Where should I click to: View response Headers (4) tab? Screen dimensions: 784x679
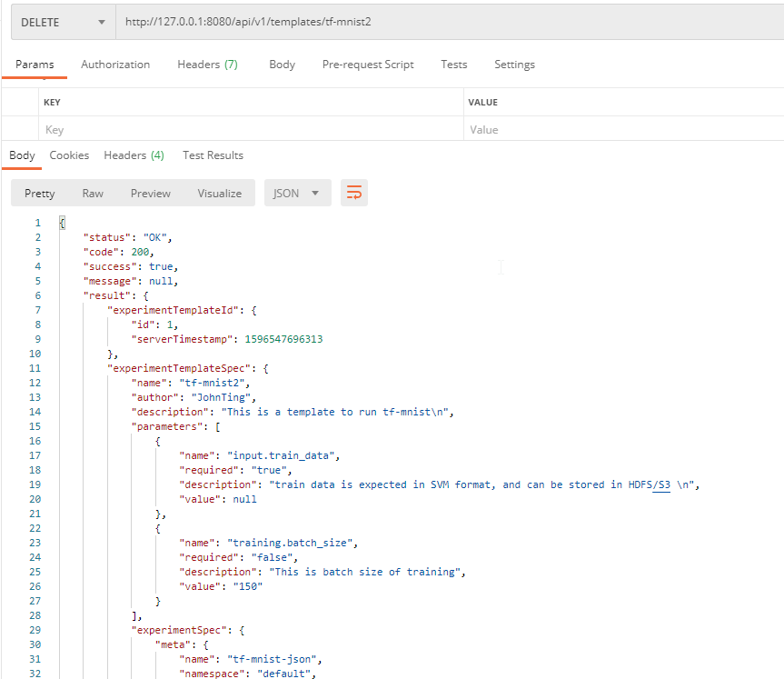click(134, 155)
